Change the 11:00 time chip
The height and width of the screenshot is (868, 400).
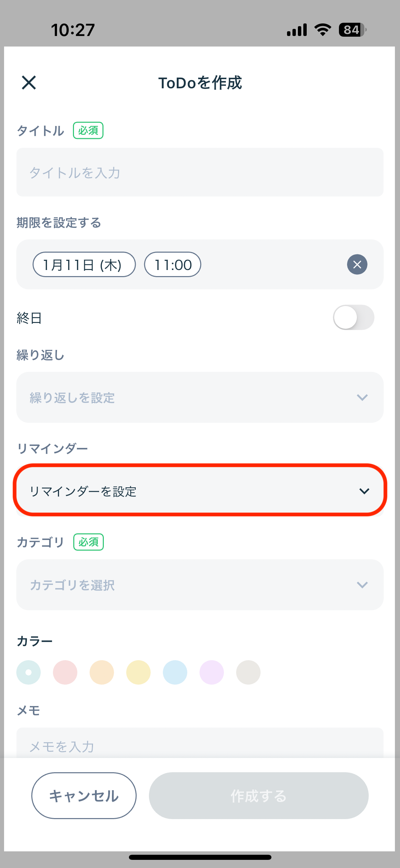click(173, 265)
